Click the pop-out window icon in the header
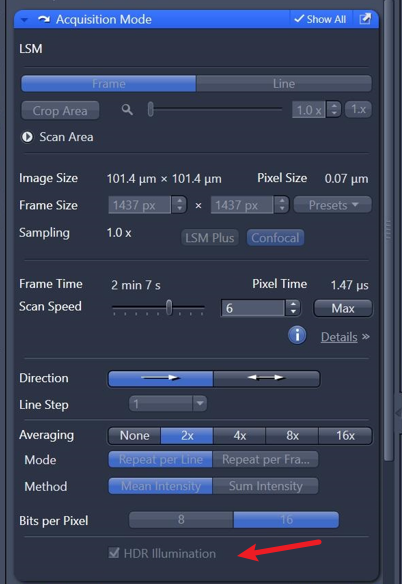Screen dimensions: 402x584 coord(365,19)
